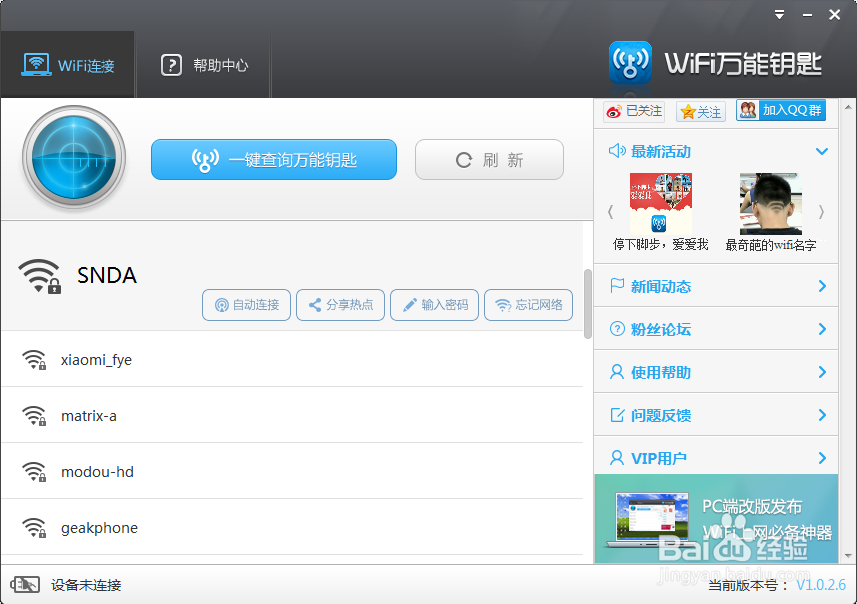Open the title bar dropdown menu arrow
This screenshot has width=857, height=604.
pyautogui.click(x=779, y=15)
